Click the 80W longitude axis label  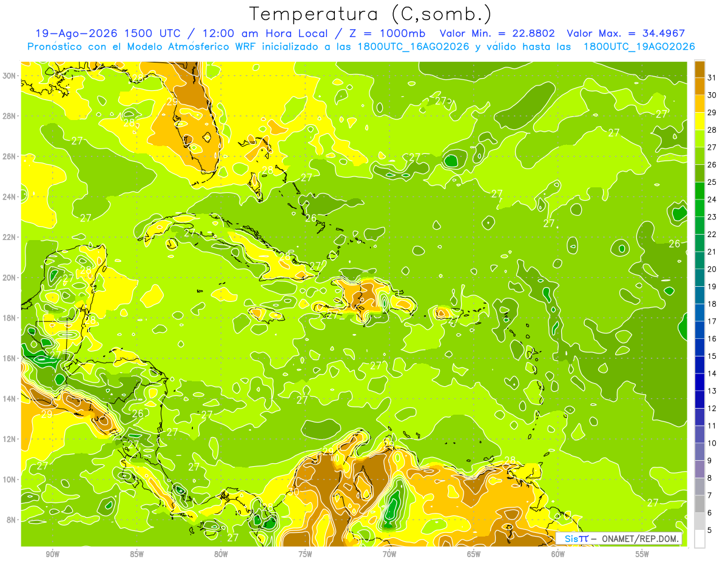(221, 554)
